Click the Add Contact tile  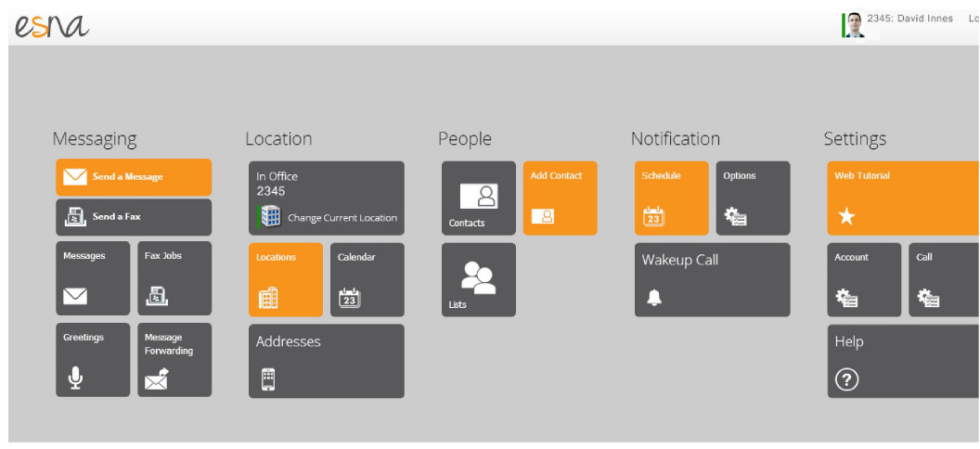[x=560, y=199]
